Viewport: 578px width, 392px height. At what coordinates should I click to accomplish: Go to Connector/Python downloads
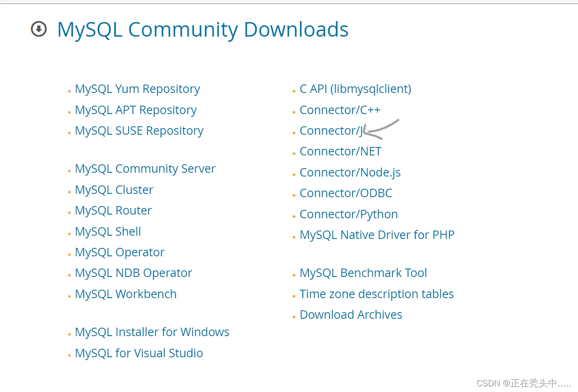(348, 215)
